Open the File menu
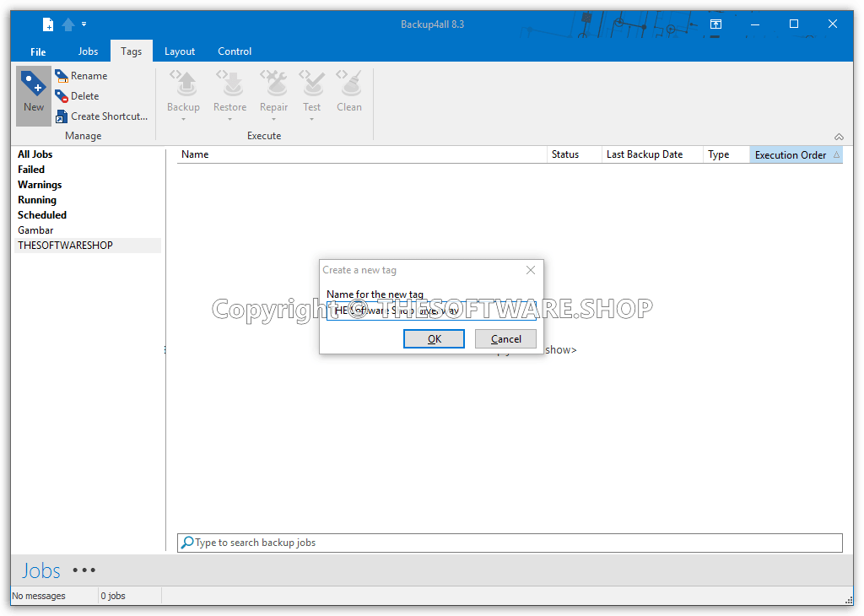The image size is (864, 616). (38, 51)
